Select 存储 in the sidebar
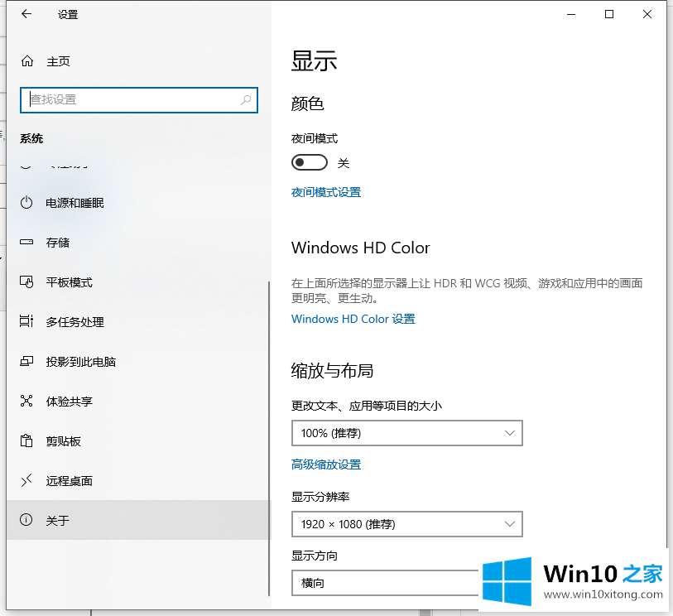This screenshot has width=673, height=616. [137, 243]
